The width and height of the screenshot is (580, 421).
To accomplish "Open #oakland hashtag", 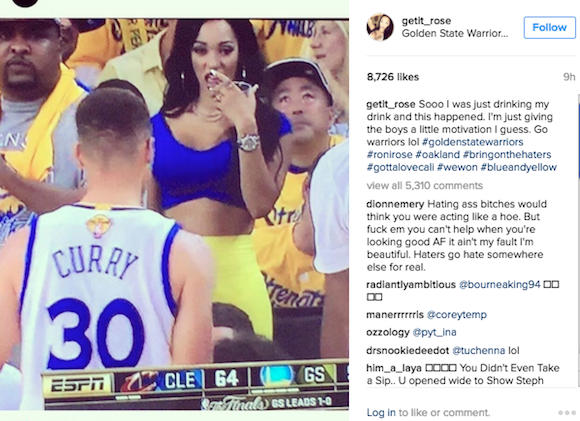I will [438, 155].
